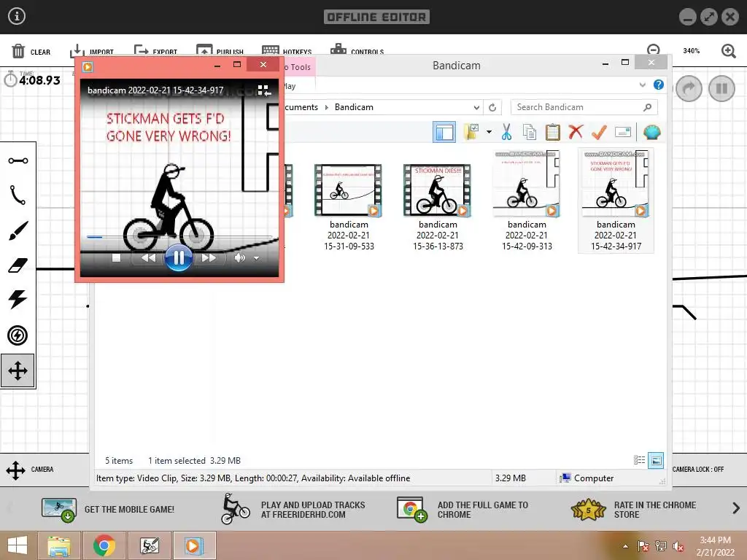Click the Cut scissors icon
Viewport: 747px width, 560px height.
tap(506, 132)
